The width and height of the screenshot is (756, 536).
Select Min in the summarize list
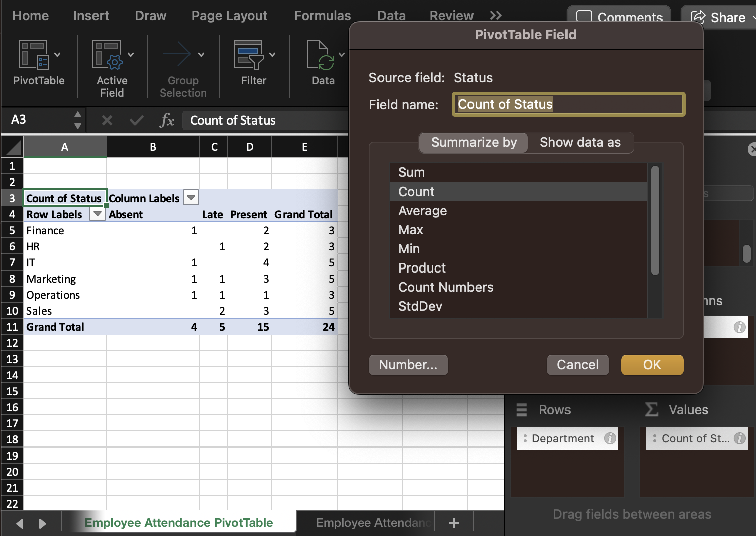tap(519, 249)
